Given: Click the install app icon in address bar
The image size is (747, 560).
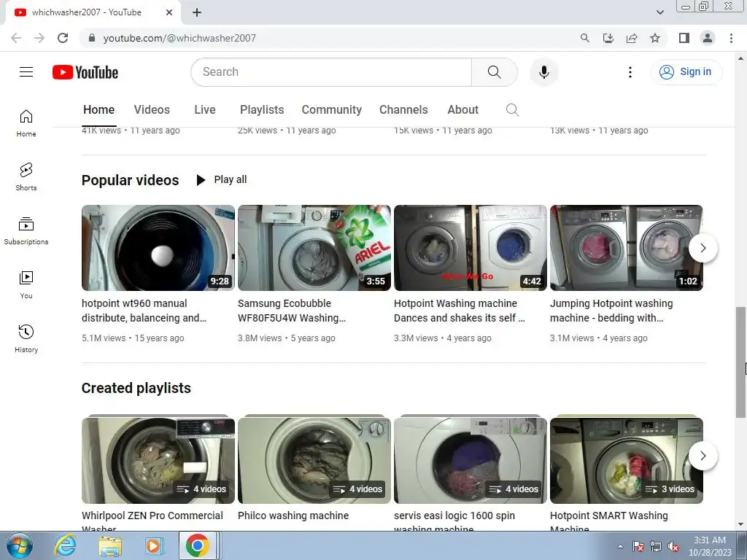Looking at the screenshot, I should pos(608,38).
